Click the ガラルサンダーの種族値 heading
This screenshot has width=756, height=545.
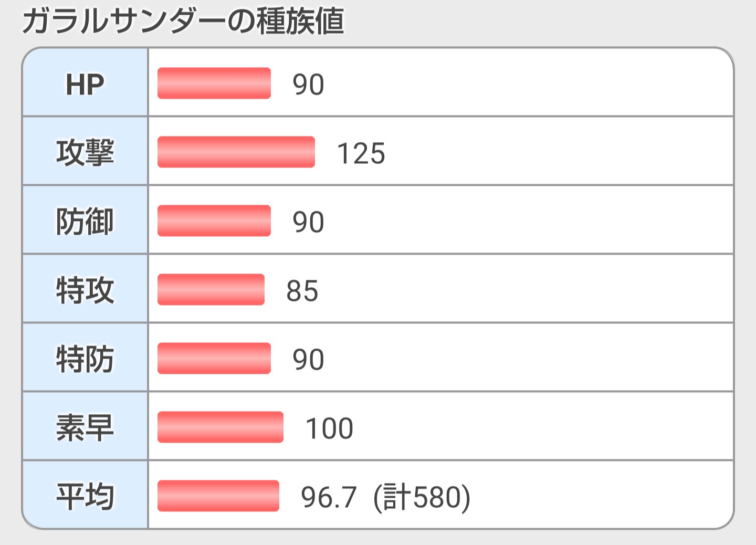tap(183, 22)
